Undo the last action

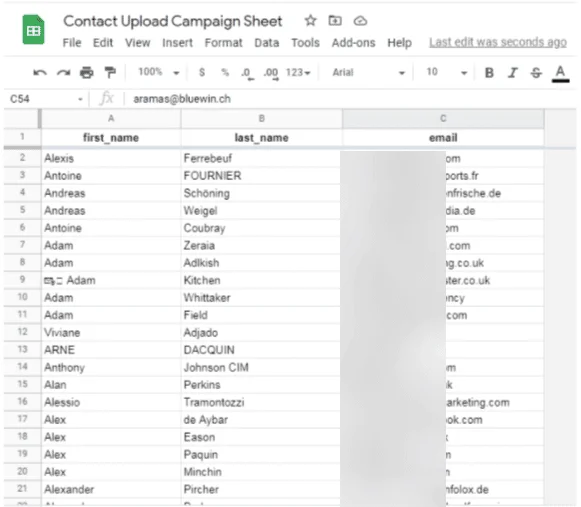[x=40, y=72]
